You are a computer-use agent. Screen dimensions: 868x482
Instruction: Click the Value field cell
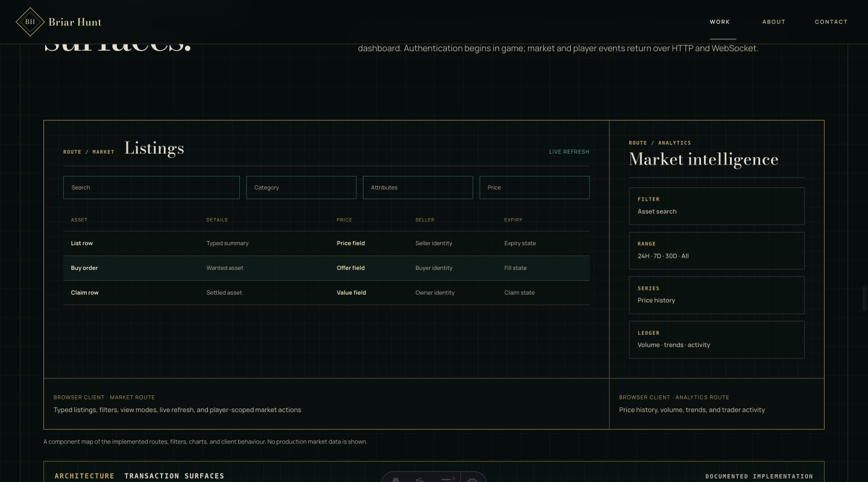coord(351,293)
